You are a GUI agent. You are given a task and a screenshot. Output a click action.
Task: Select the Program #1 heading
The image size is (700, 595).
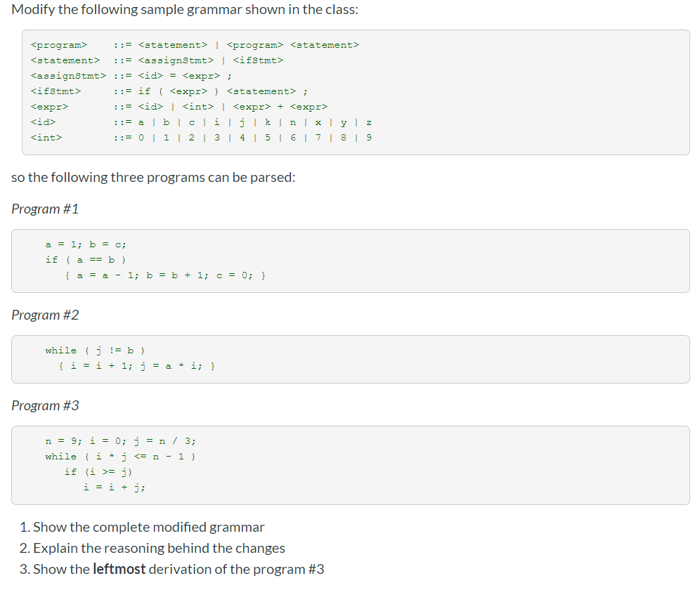coord(45,209)
